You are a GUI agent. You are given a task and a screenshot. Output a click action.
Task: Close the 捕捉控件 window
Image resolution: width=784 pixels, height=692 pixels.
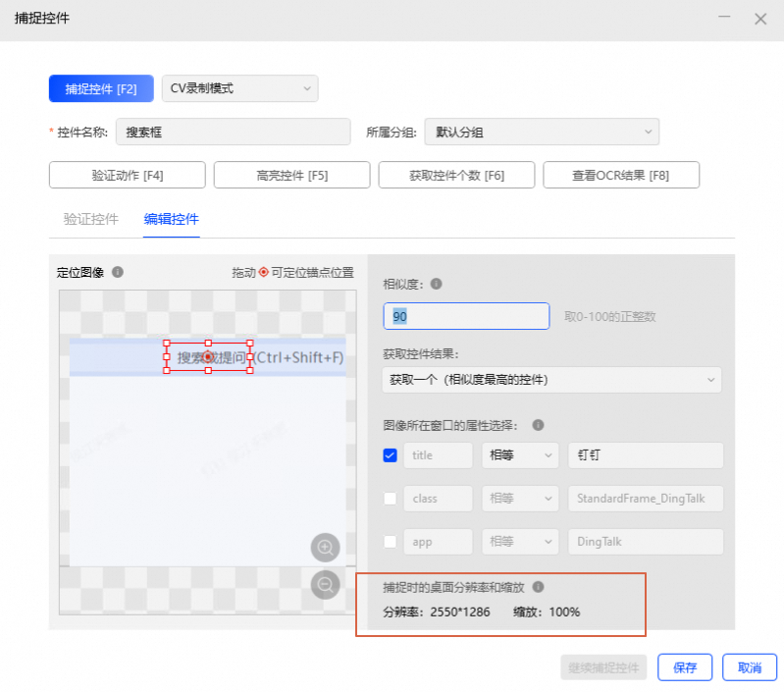click(x=760, y=19)
